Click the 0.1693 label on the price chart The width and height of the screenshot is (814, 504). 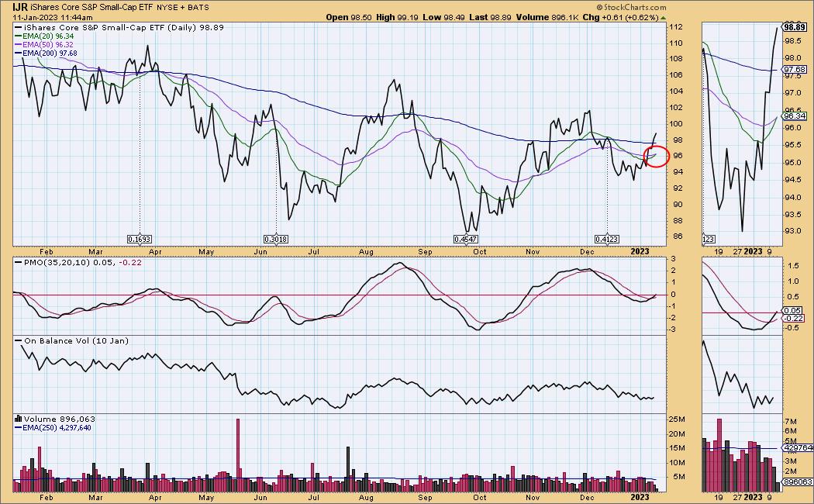(x=139, y=240)
